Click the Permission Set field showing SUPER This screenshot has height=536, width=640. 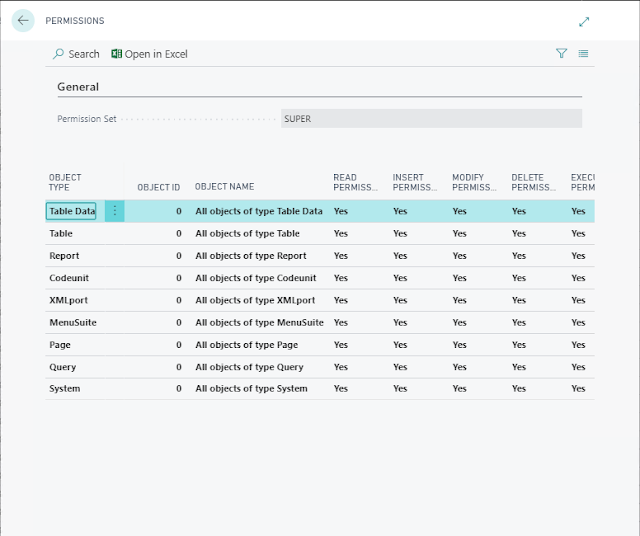click(431, 119)
